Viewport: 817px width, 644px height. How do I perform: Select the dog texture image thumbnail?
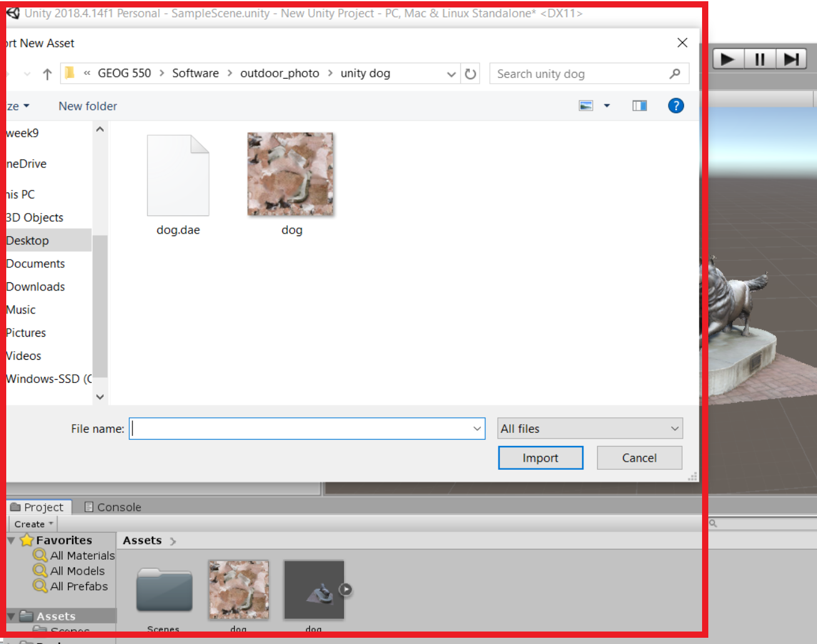pyautogui.click(x=290, y=175)
